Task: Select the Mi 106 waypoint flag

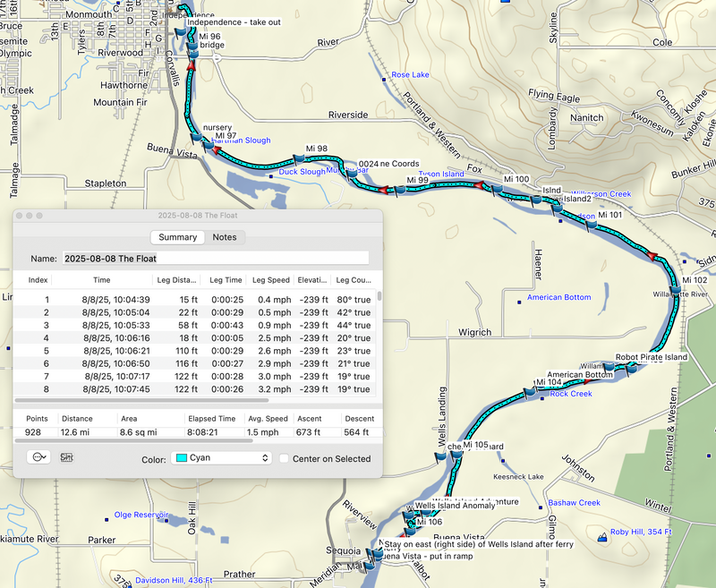Action: pos(410,532)
